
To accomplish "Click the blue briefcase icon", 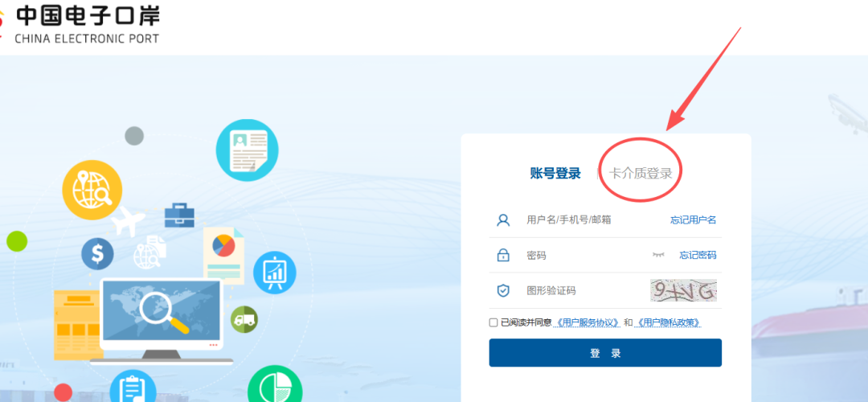I will tap(179, 215).
